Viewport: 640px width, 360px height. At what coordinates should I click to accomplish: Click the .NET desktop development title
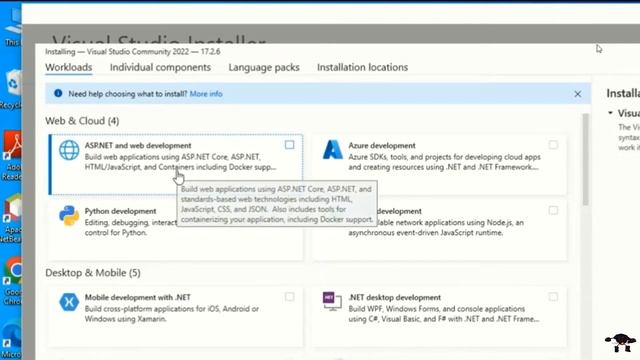[x=394, y=297]
